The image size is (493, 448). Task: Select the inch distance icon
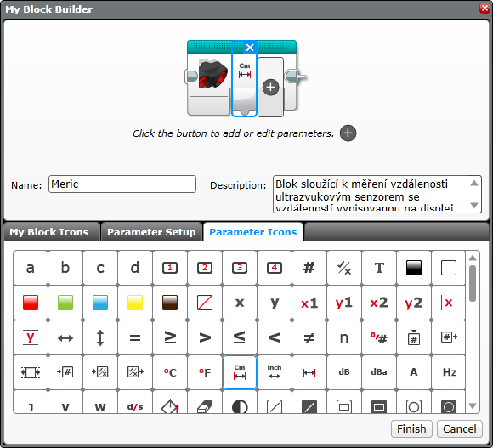click(x=275, y=372)
